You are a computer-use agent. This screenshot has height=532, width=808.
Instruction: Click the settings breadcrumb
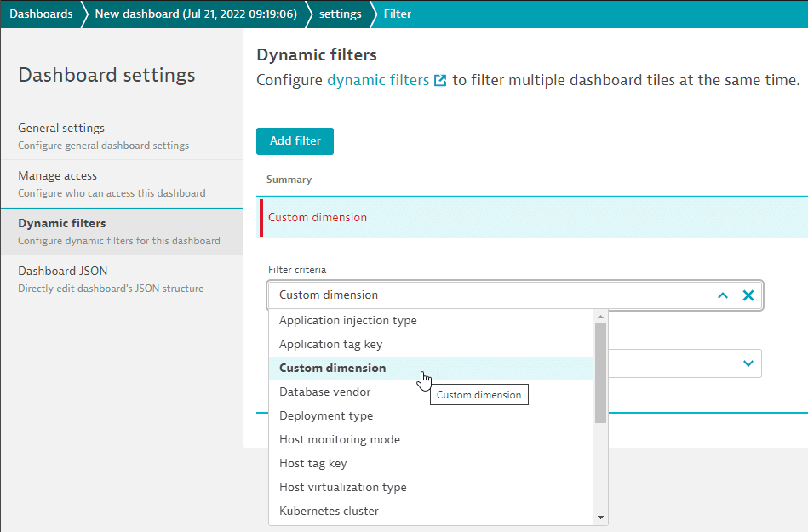coord(340,14)
